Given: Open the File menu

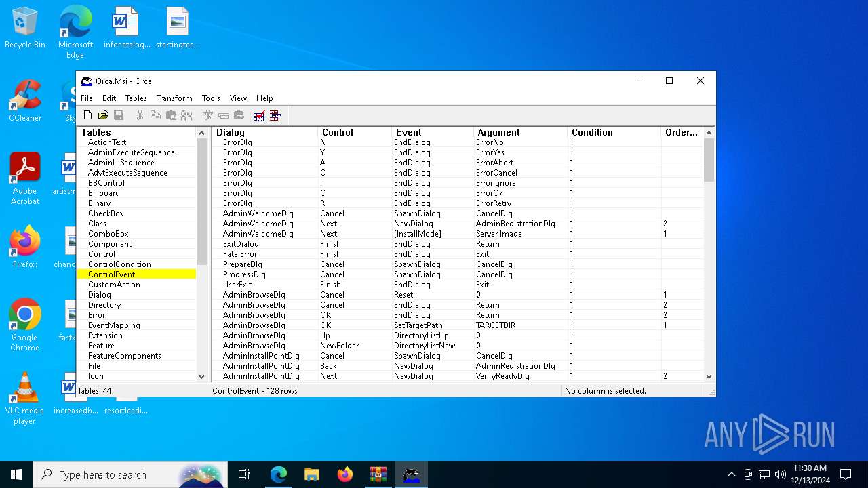Looking at the screenshot, I should (87, 98).
